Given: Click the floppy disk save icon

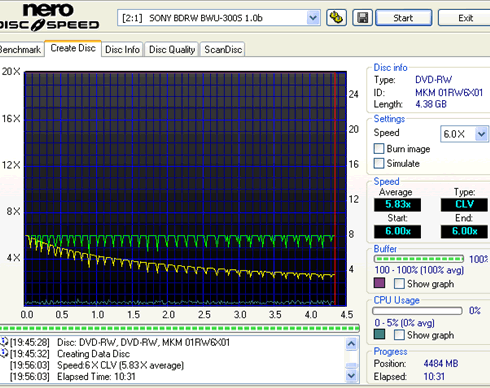Looking at the screenshot, I should click(362, 18).
